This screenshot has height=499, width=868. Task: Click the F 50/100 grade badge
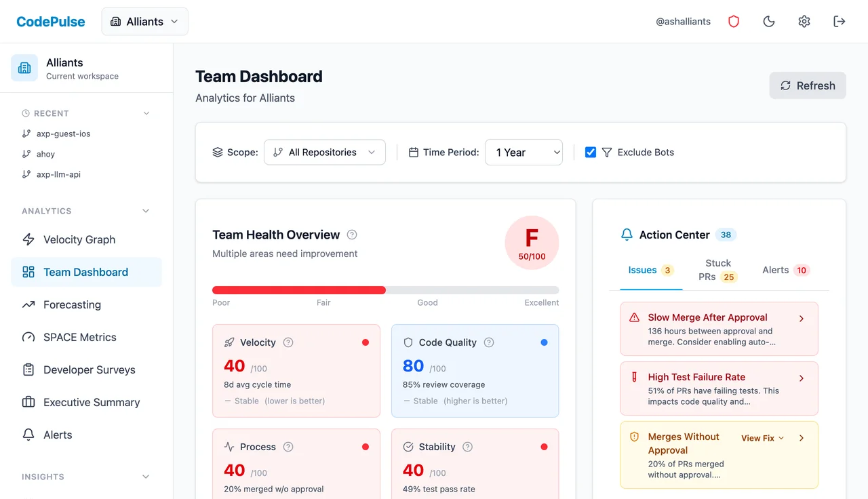[x=532, y=243]
